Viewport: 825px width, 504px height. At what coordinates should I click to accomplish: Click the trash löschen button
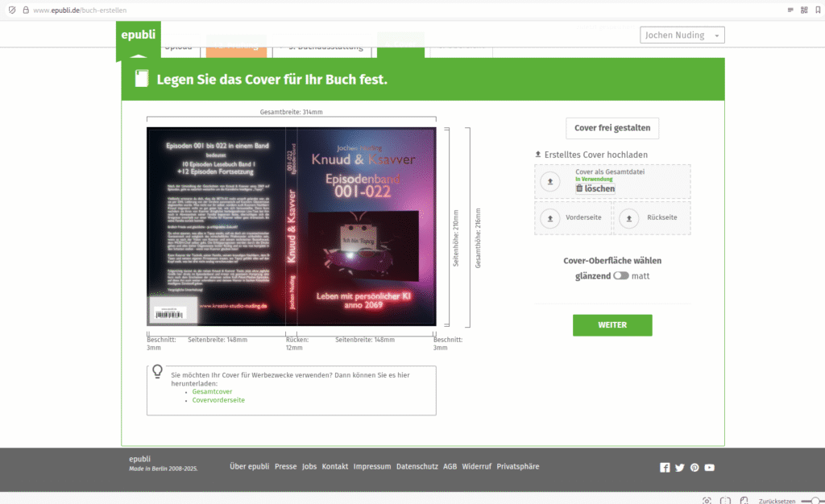tap(595, 188)
